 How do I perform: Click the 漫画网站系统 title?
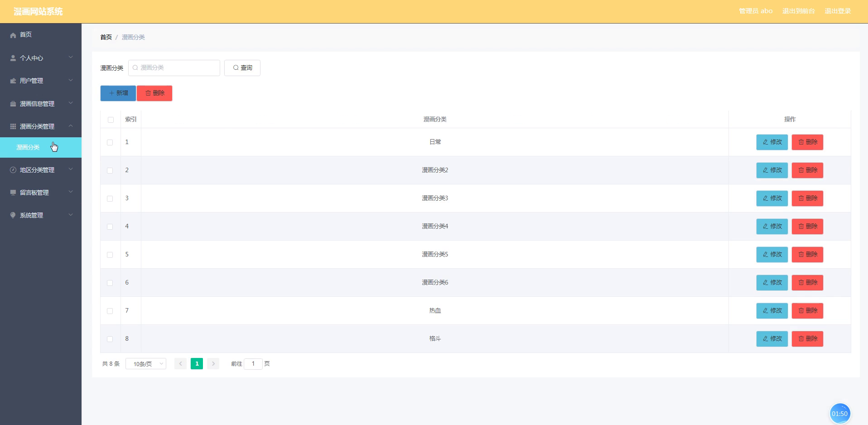pos(38,12)
